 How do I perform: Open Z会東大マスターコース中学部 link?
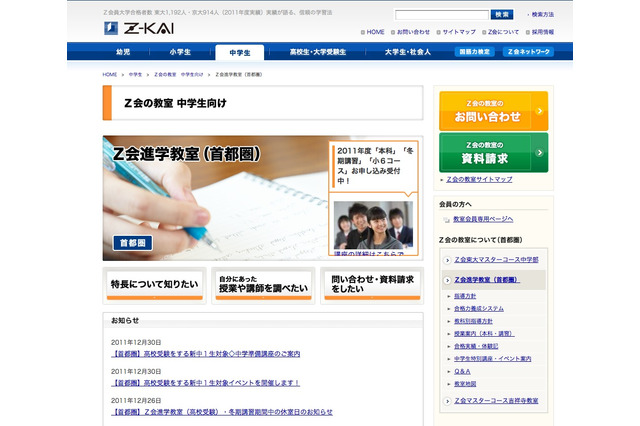pos(496,260)
